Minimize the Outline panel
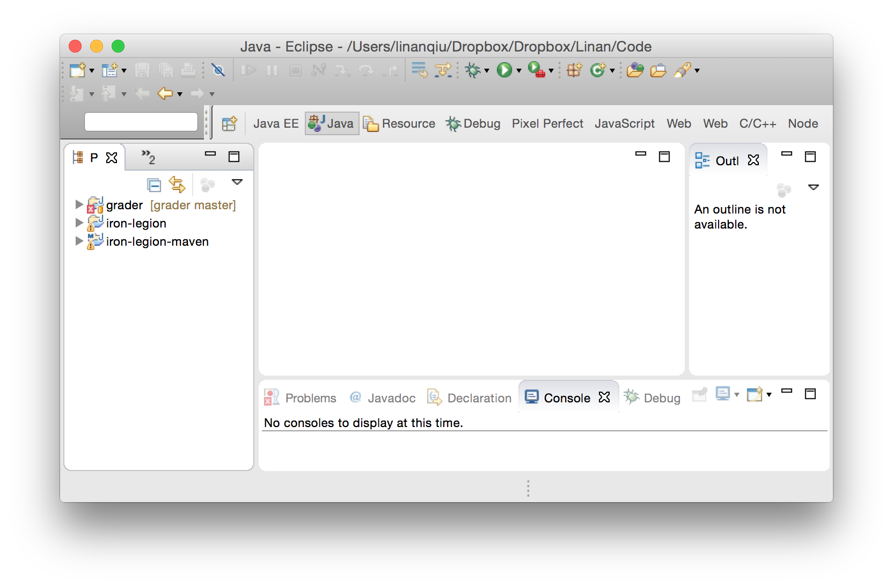This screenshot has height=588, width=893. 787,153
